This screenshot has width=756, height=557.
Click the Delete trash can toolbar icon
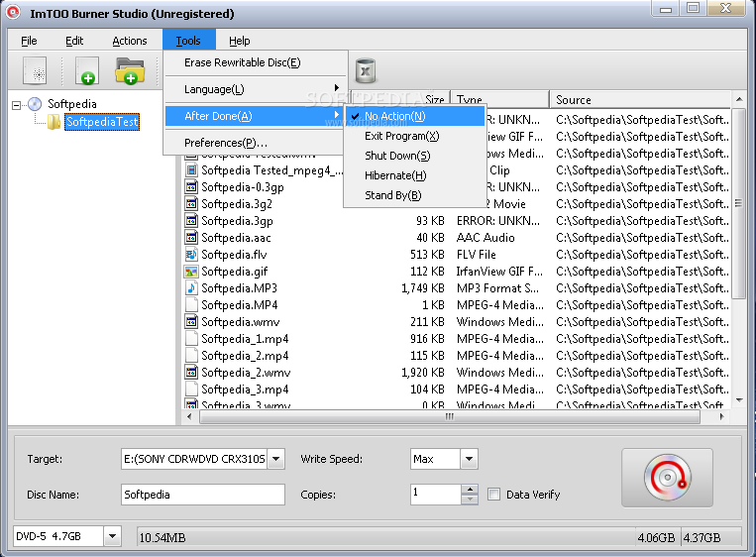click(x=366, y=71)
